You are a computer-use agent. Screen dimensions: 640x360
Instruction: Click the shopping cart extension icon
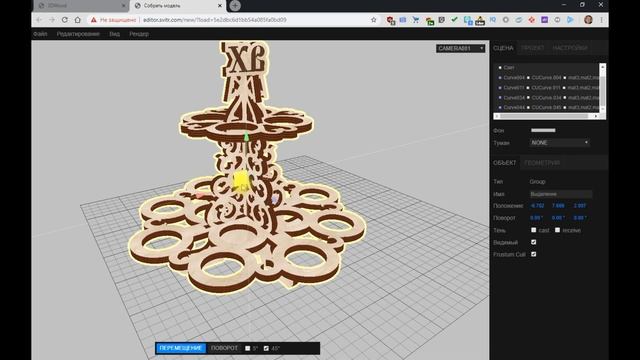416,20
